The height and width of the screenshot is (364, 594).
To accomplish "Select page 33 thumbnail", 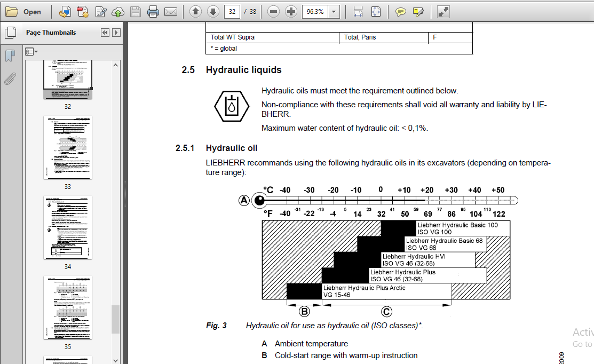I will coord(68,147).
